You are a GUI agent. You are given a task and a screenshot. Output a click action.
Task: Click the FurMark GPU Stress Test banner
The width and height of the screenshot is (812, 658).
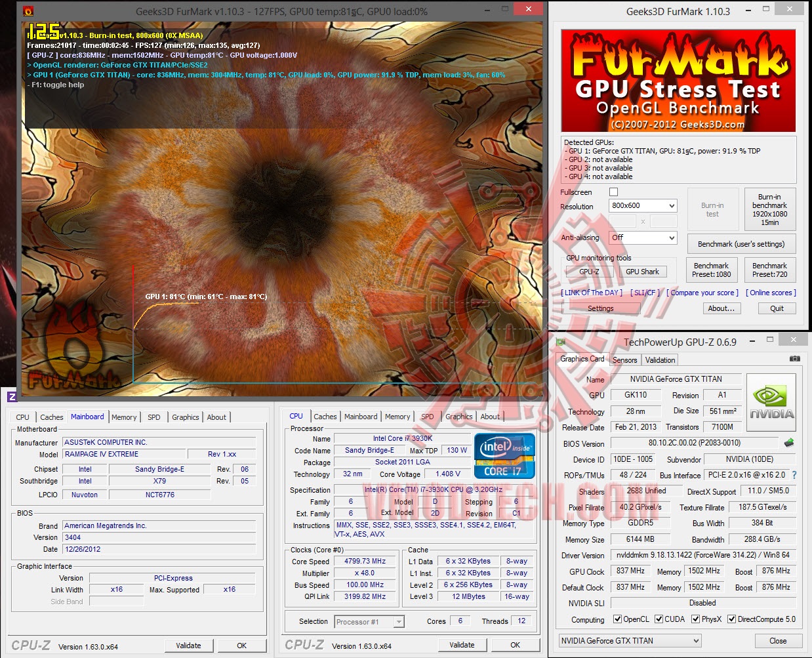click(x=678, y=81)
